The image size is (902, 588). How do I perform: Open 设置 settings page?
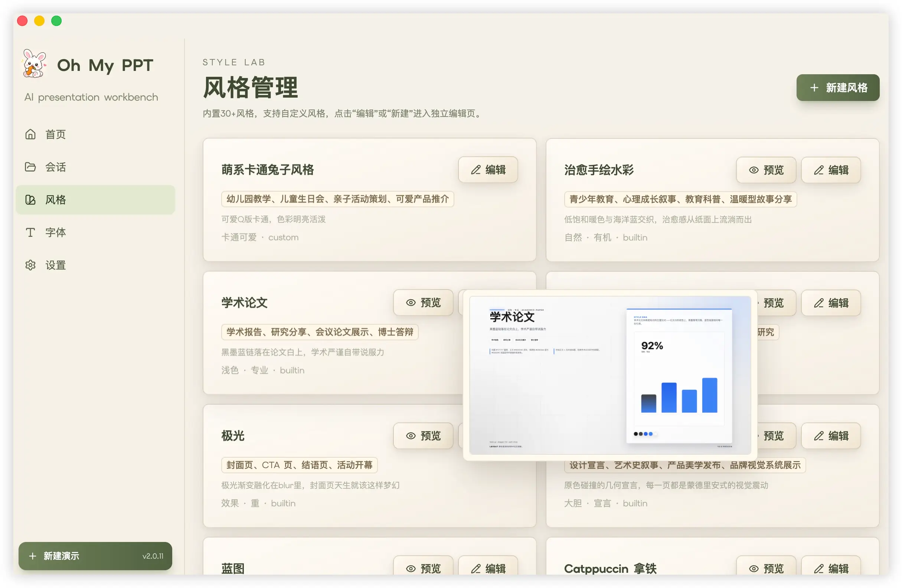click(x=95, y=265)
